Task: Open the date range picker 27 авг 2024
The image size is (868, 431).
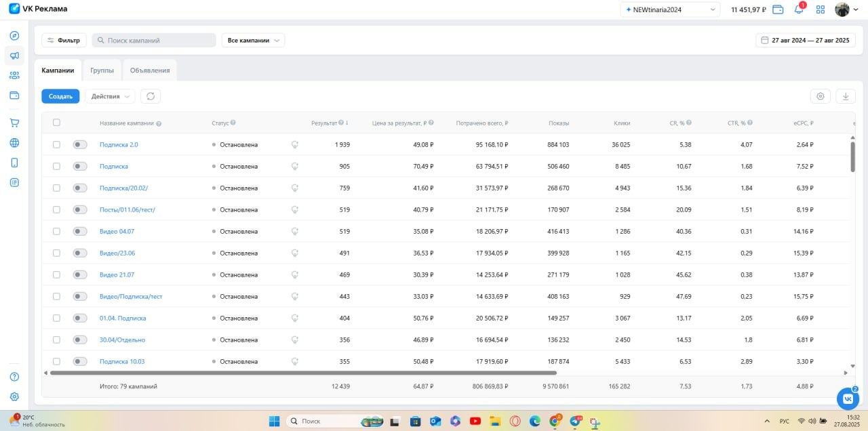Action: coord(806,40)
